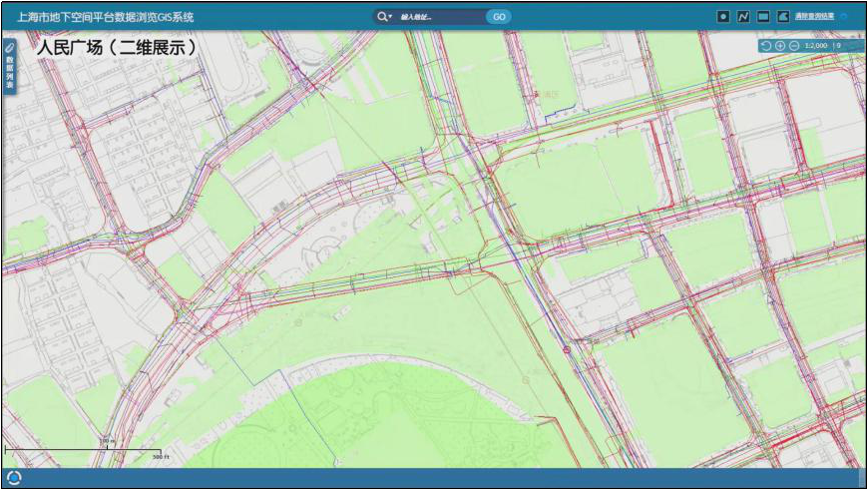The image size is (868, 491).
Task: Click the reset map view icon
Action: [x=765, y=46]
